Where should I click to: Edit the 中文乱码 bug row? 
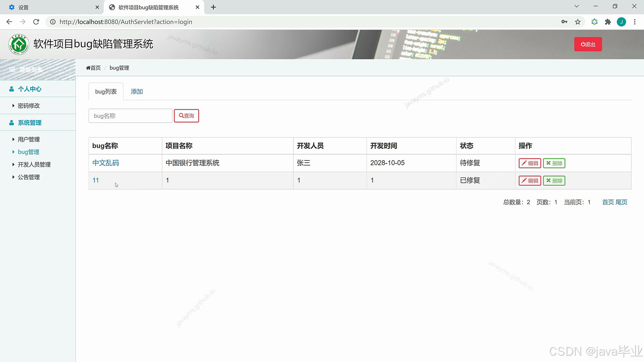530,163
